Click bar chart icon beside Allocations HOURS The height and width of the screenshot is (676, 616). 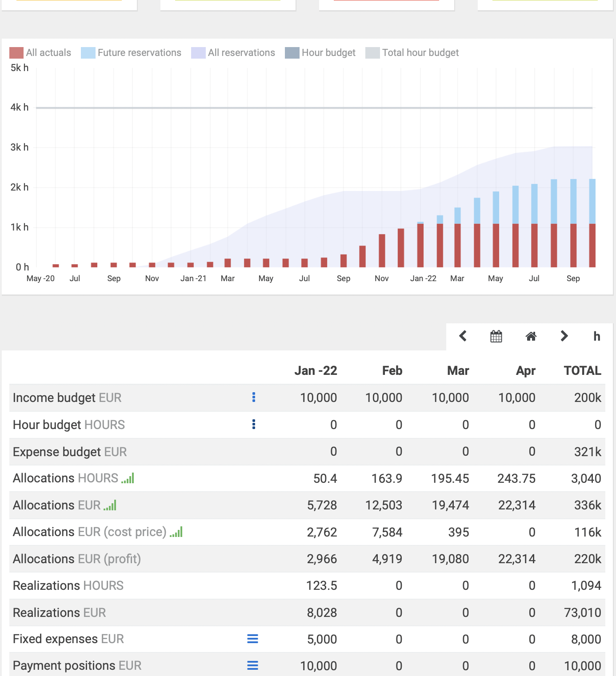(128, 478)
